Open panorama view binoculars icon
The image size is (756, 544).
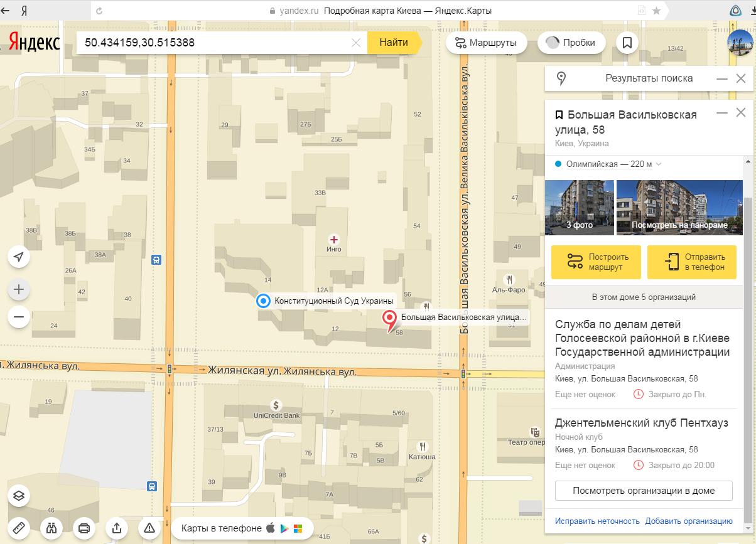pyautogui.click(x=51, y=528)
